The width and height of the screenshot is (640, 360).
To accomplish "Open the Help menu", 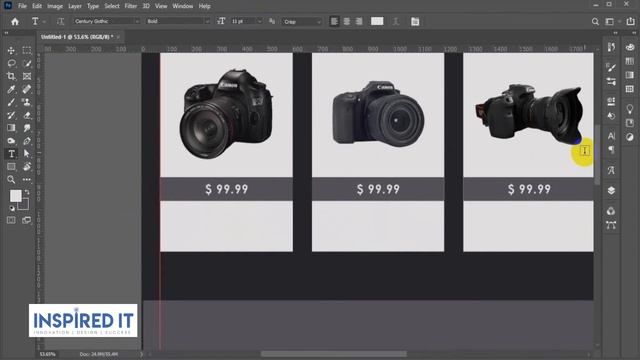I will point(204,6).
